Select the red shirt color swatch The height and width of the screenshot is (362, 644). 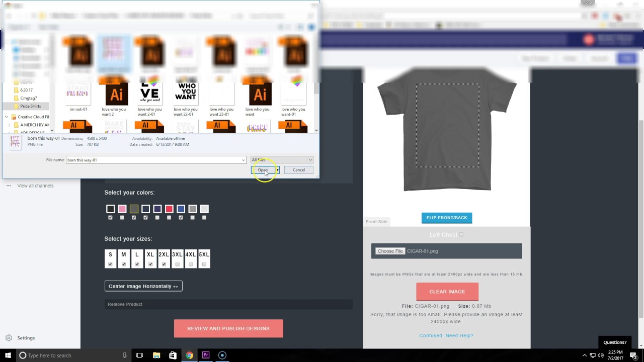(169, 209)
